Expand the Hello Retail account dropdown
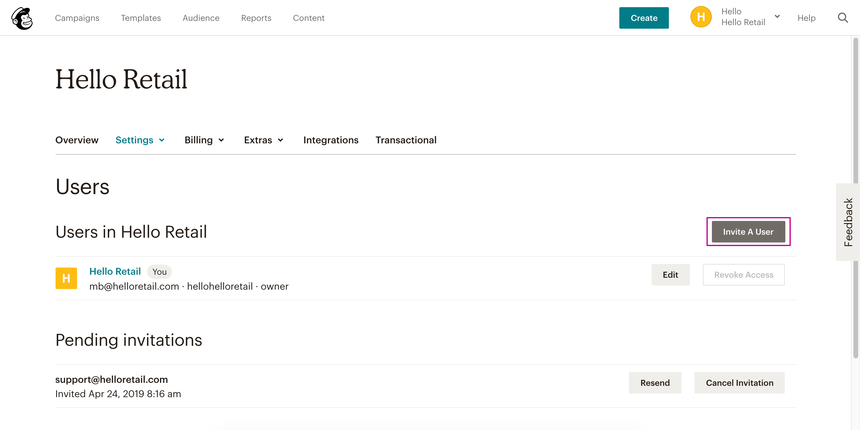This screenshot has width=860, height=430. point(777,17)
